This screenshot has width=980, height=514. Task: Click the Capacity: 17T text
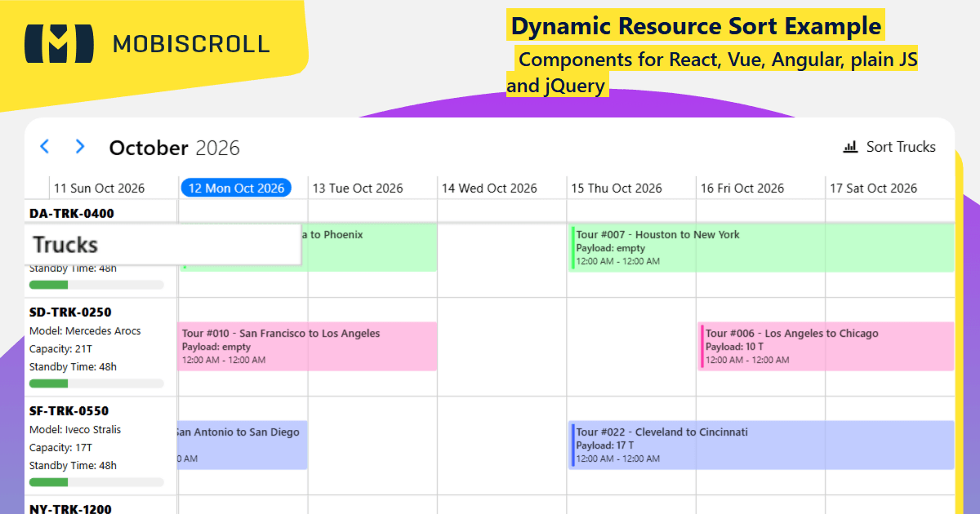click(61, 448)
